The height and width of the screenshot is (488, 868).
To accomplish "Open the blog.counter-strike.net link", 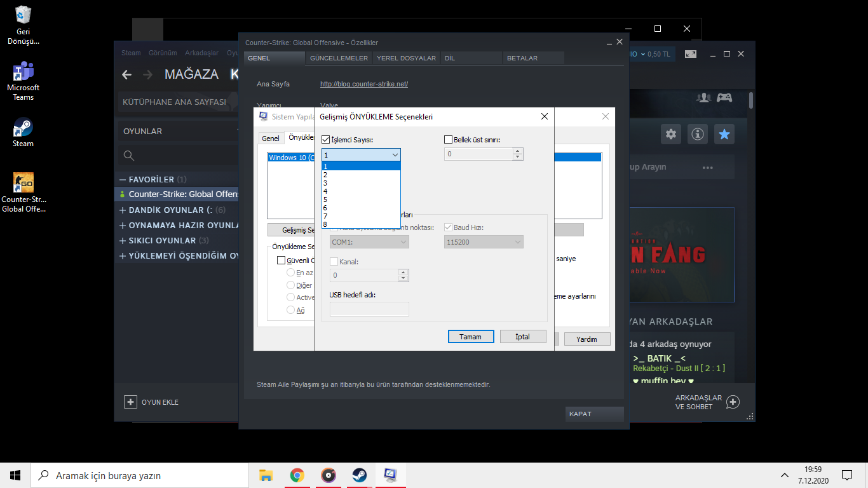I will pyautogui.click(x=364, y=84).
